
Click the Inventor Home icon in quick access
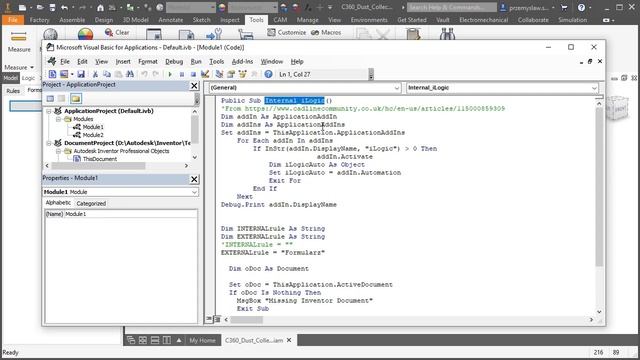click(x=100, y=7)
